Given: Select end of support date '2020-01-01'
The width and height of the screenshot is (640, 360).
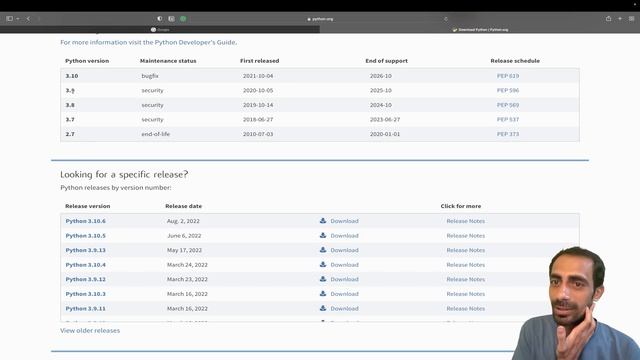Looking at the screenshot, I should pos(385,134).
